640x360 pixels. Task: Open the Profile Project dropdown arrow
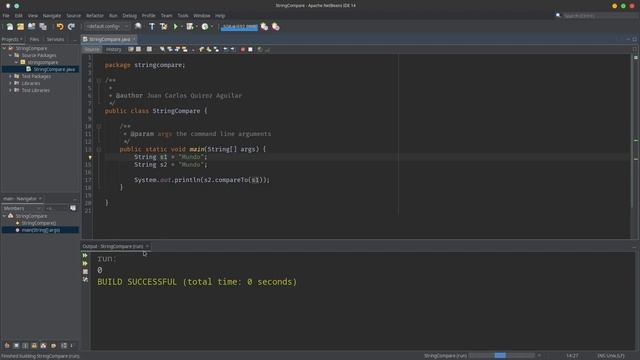(212, 27)
